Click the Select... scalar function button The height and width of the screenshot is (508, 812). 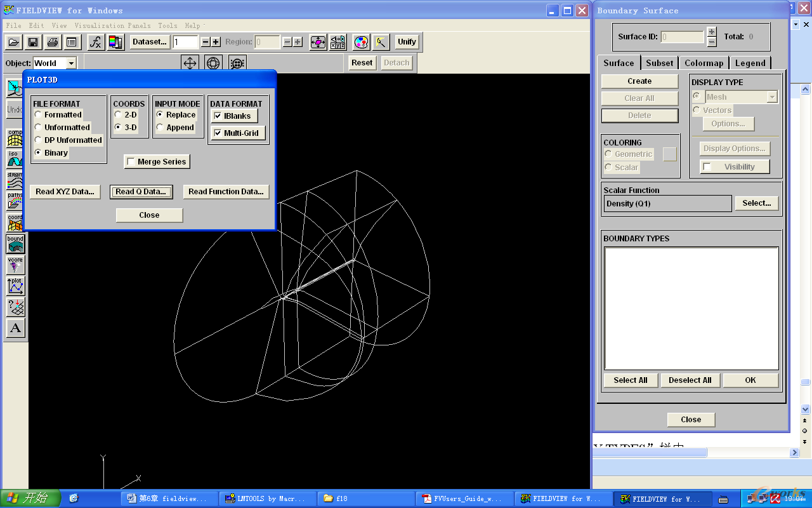point(756,203)
